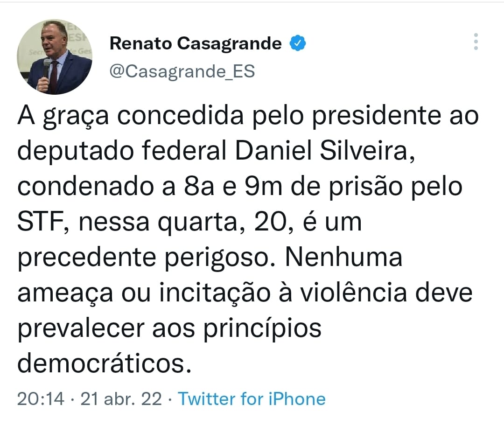Click the 20:14 timestamp
The width and height of the screenshot is (504, 426).
coord(40,399)
